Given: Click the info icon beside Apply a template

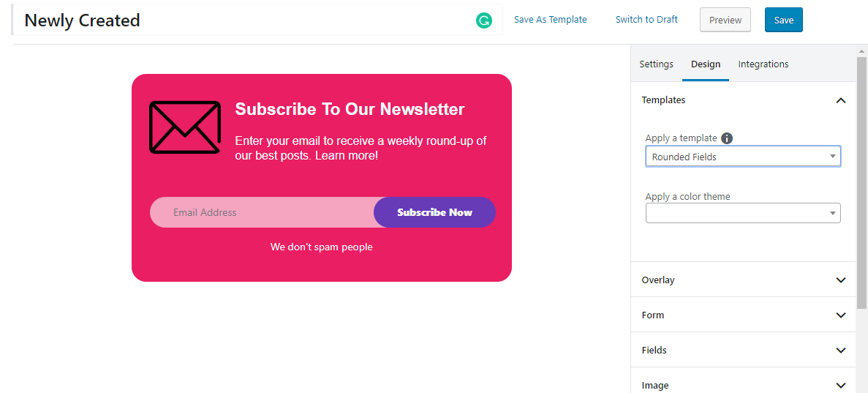Looking at the screenshot, I should click(x=727, y=138).
